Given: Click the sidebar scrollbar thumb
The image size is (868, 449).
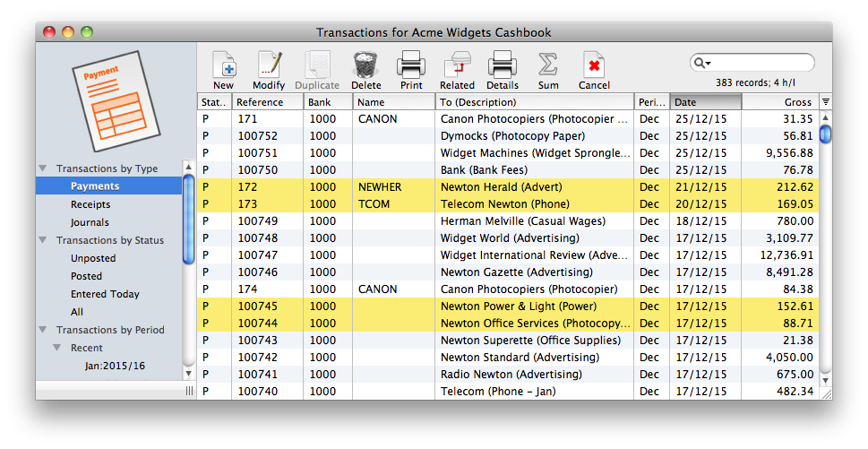Looking at the screenshot, I should click(x=188, y=218).
